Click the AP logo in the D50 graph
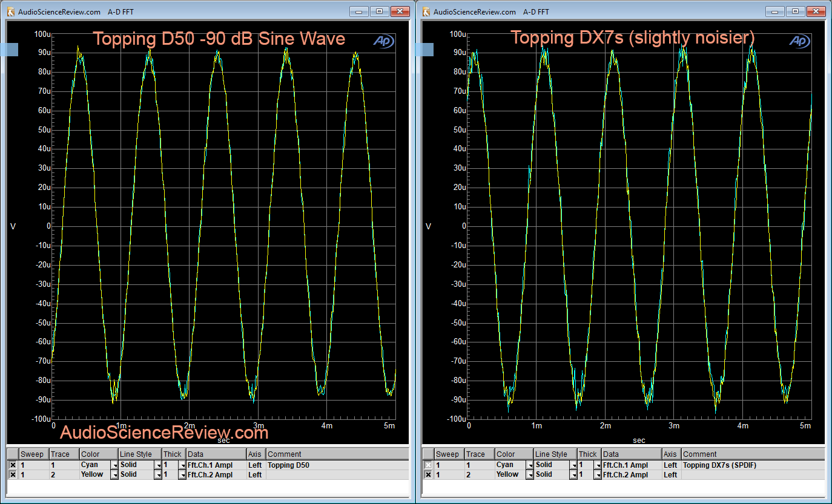This screenshot has width=832, height=504. (x=384, y=41)
